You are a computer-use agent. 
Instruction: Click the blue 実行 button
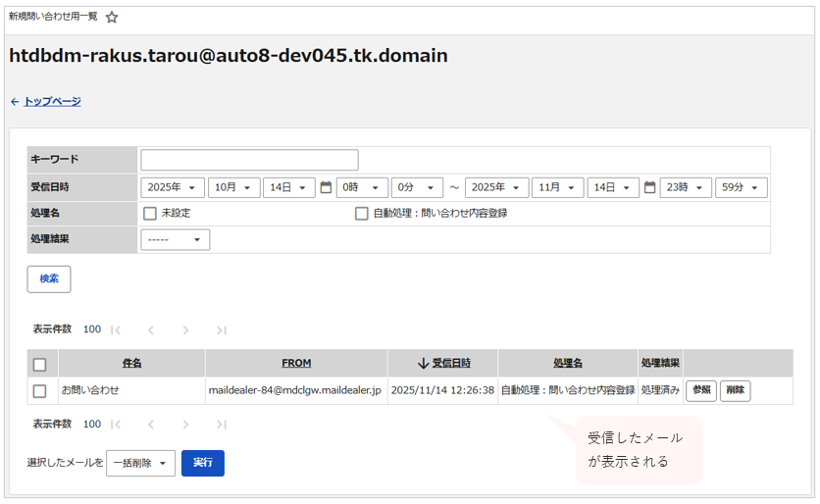[203, 463]
